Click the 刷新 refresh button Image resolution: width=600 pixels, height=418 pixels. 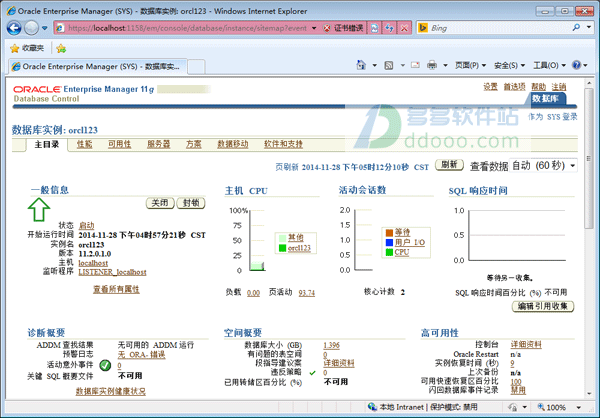[450, 165]
